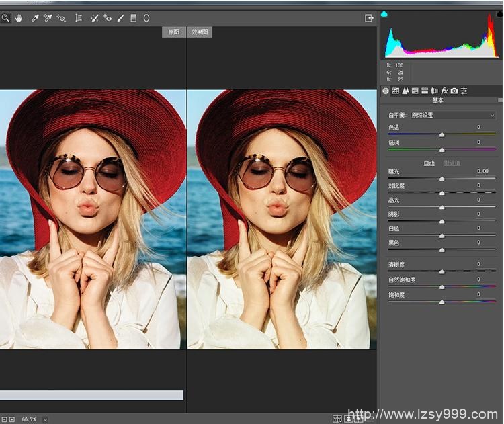Select the Hand tool
Image resolution: width=504 pixels, height=424 pixels.
point(19,18)
